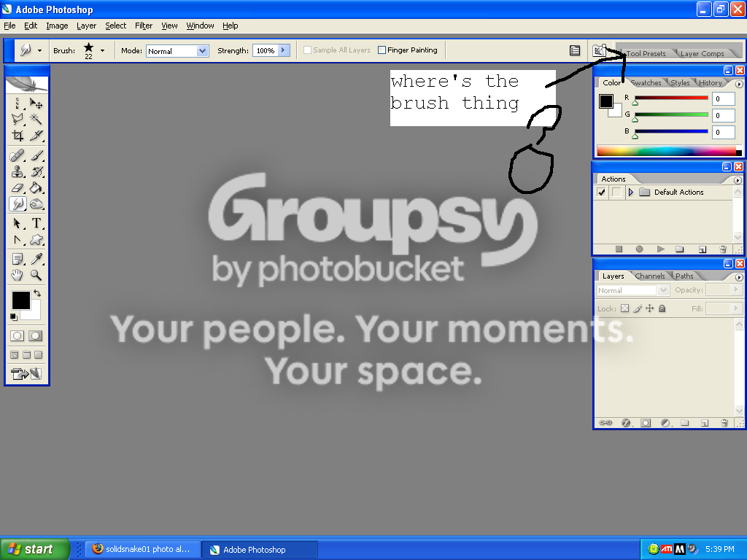This screenshot has height=560, width=747.
Task: Select the Zoom tool
Action: click(x=36, y=275)
